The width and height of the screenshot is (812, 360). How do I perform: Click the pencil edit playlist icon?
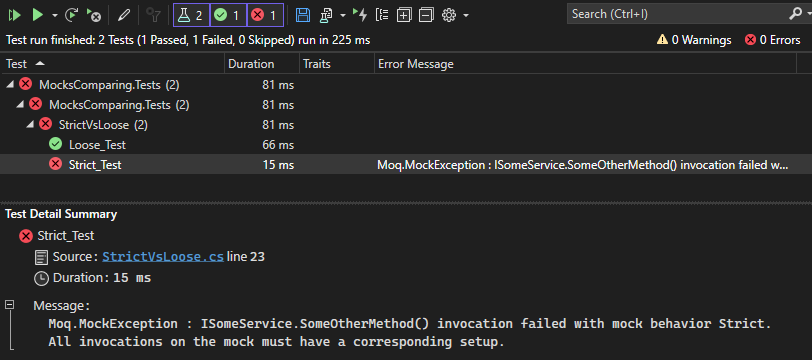(123, 16)
